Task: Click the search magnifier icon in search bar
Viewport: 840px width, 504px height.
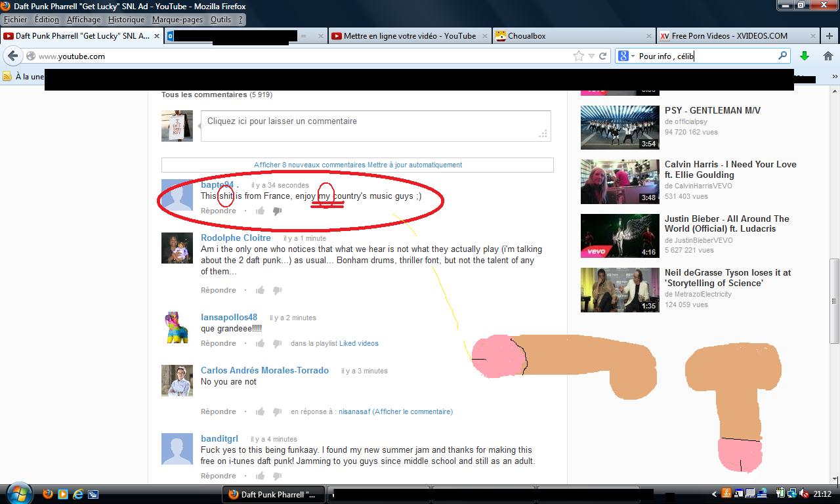Action: pos(782,56)
